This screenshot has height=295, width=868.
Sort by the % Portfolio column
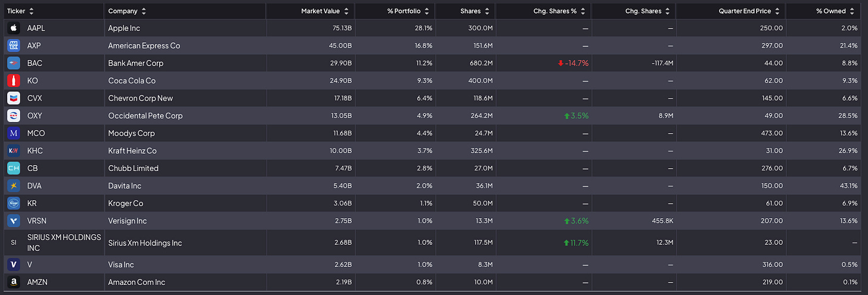pos(428,11)
